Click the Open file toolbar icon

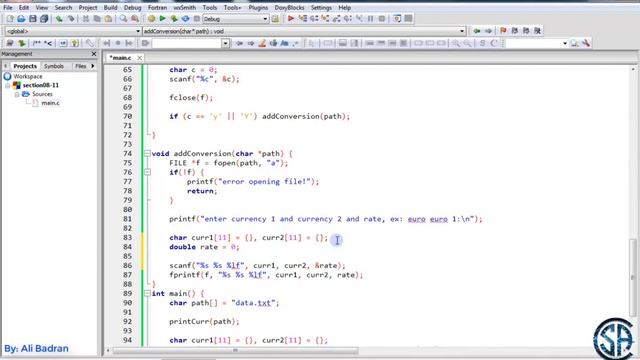(21, 19)
